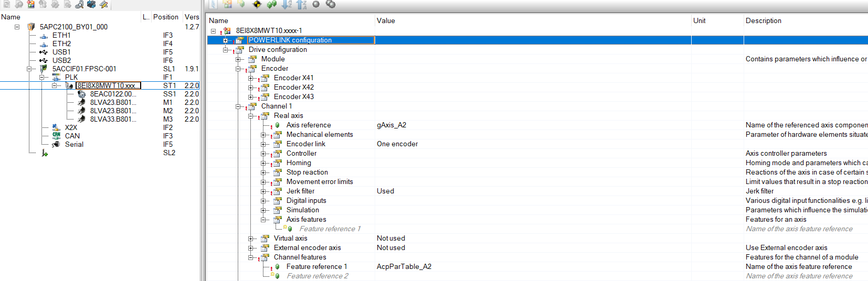The height and width of the screenshot is (281, 868).
Task: Click the gAxis_A2 axis reference value field
Action: 391,125
